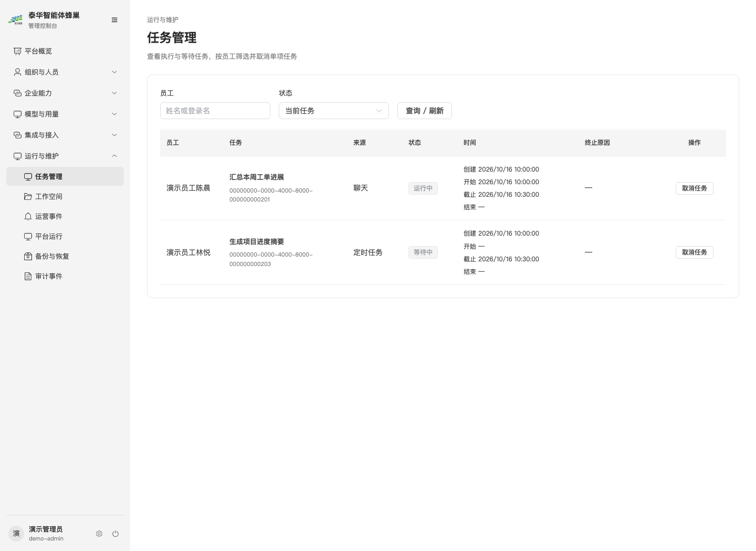
Task: Click employee name 演示员工陈晨
Action: (x=188, y=188)
